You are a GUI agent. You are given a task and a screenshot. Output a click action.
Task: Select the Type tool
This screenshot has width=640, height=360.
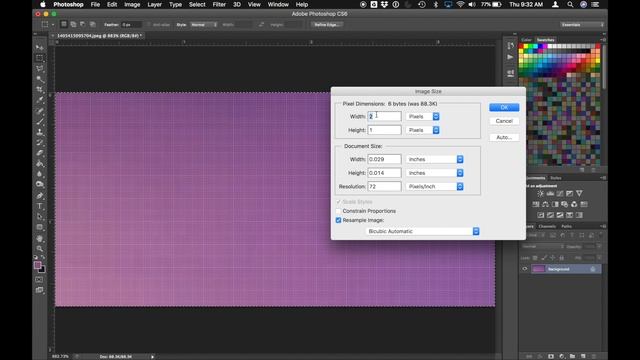click(x=40, y=206)
